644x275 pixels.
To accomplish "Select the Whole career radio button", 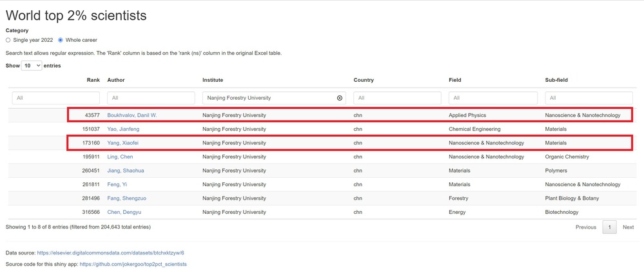I will [61, 40].
